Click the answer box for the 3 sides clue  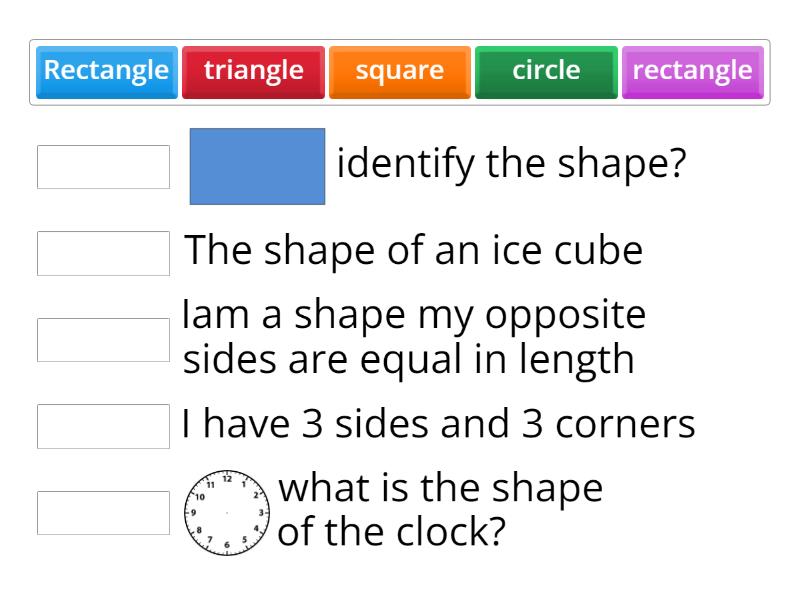point(103,426)
